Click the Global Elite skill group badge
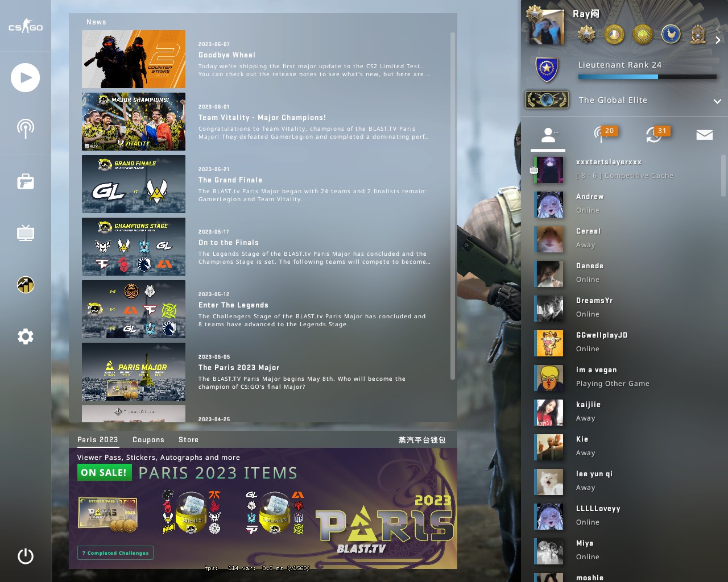This screenshot has width=728, height=582. (x=547, y=100)
